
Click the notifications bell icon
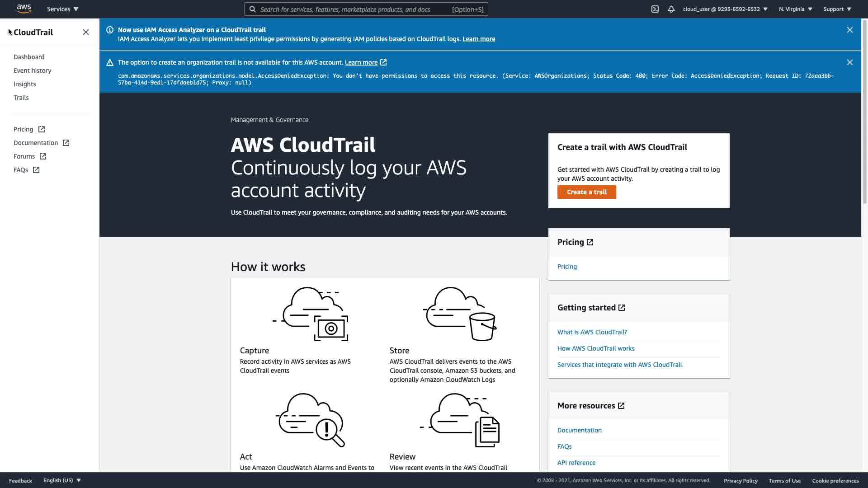click(x=671, y=9)
